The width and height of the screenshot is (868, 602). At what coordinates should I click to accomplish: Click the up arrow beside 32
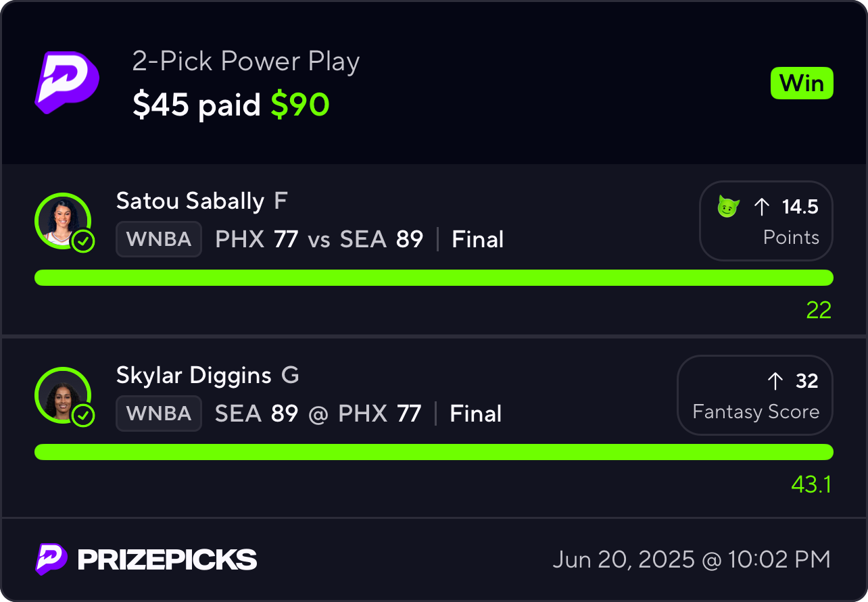click(x=775, y=382)
